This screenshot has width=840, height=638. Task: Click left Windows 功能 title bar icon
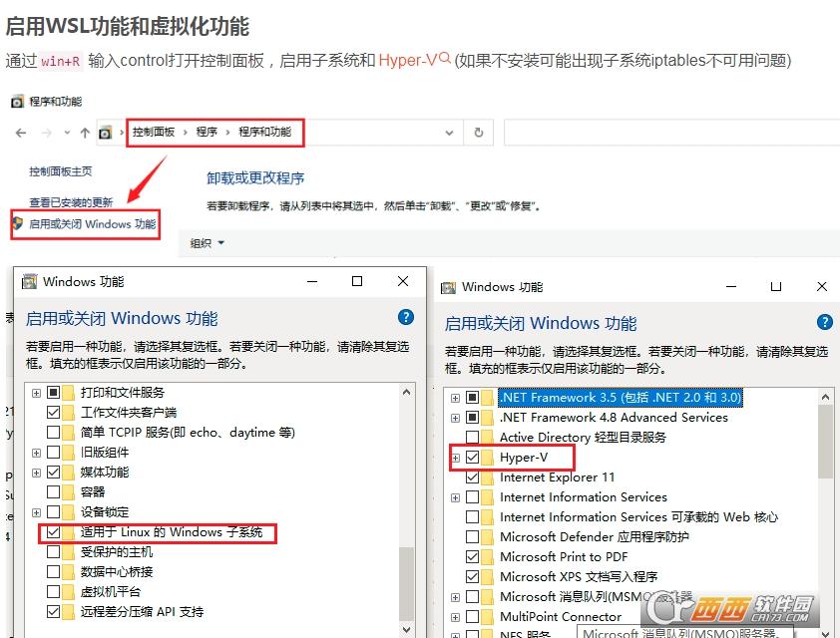click(30, 281)
